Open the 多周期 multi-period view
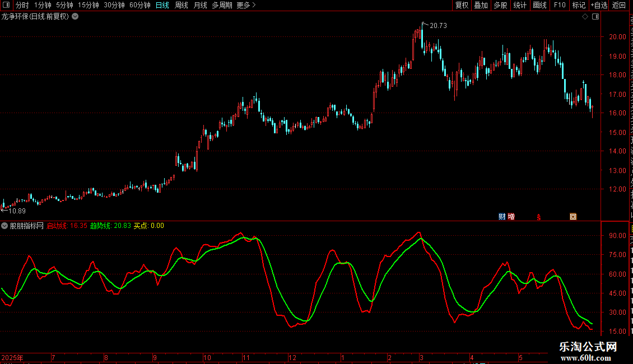 pos(222,5)
